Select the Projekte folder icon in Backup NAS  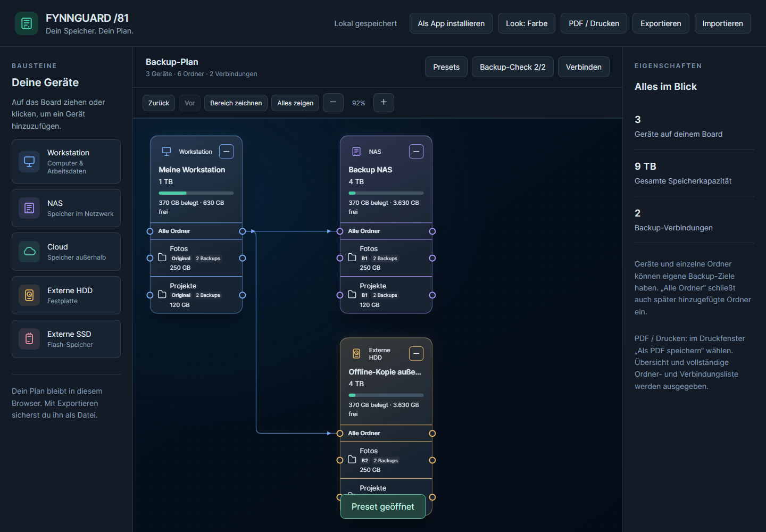352,294
